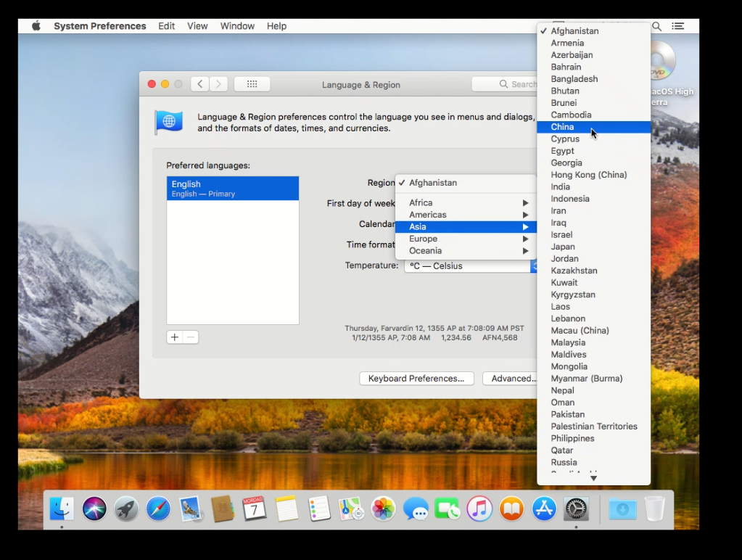Open iBooks icon in Dock
Viewport: 742px width, 560px height.
point(511,509)
